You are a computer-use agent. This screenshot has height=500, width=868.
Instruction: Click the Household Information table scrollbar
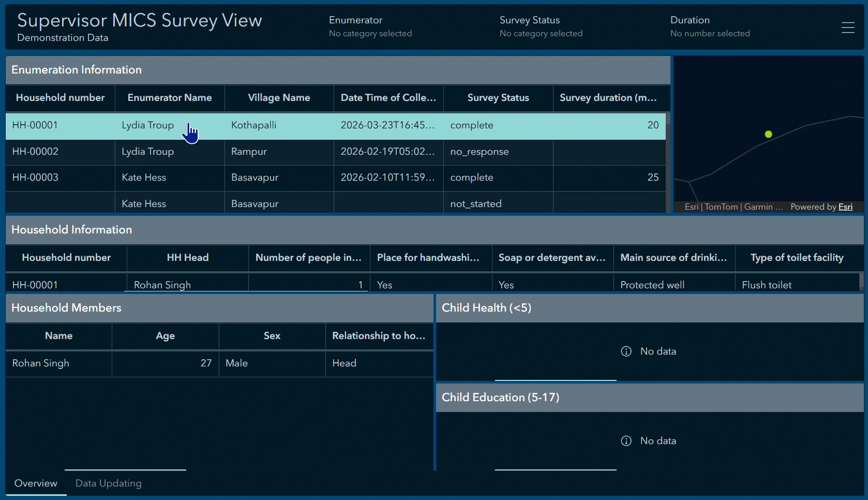861,282
